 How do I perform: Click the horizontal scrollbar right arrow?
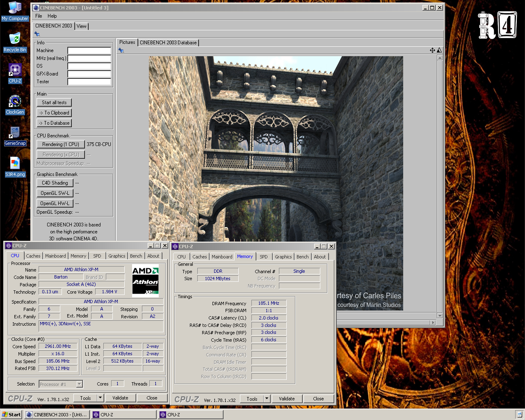(x=433, y=322)
